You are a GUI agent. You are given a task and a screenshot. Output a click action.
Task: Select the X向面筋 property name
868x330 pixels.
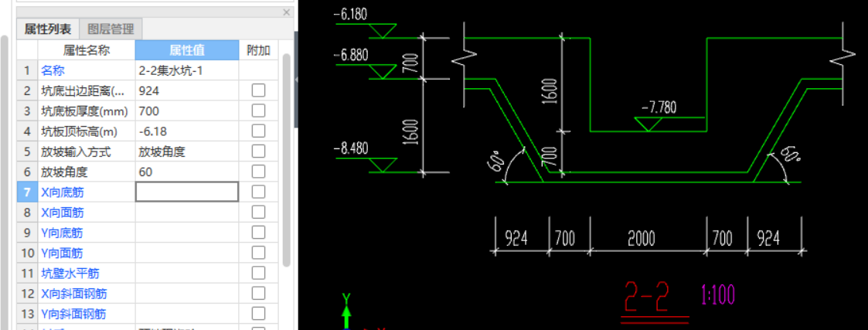63,213
